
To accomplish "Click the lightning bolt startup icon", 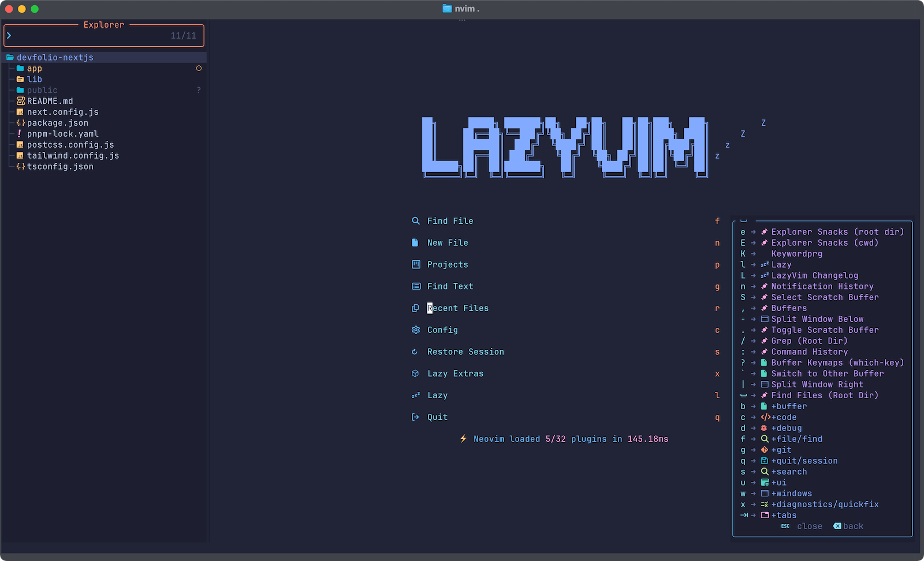I will [463, 439].
